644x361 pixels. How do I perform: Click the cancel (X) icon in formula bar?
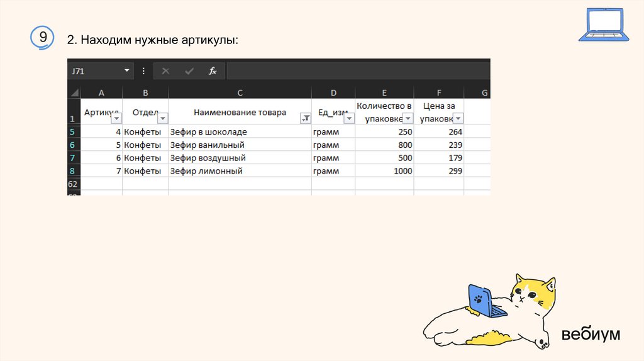(x=165, y=71)
